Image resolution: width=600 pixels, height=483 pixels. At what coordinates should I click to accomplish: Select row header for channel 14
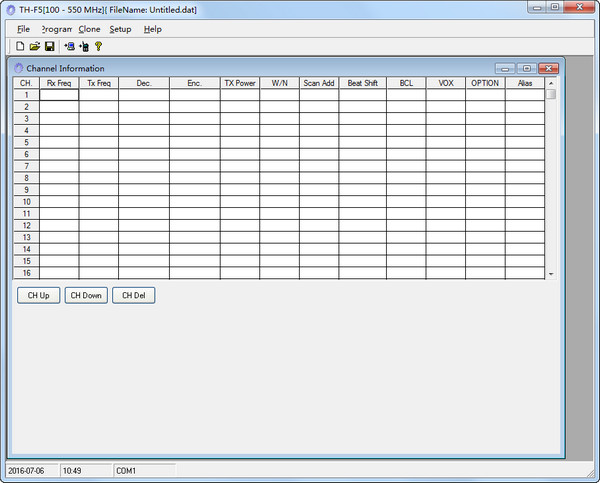tap(26, 249)
